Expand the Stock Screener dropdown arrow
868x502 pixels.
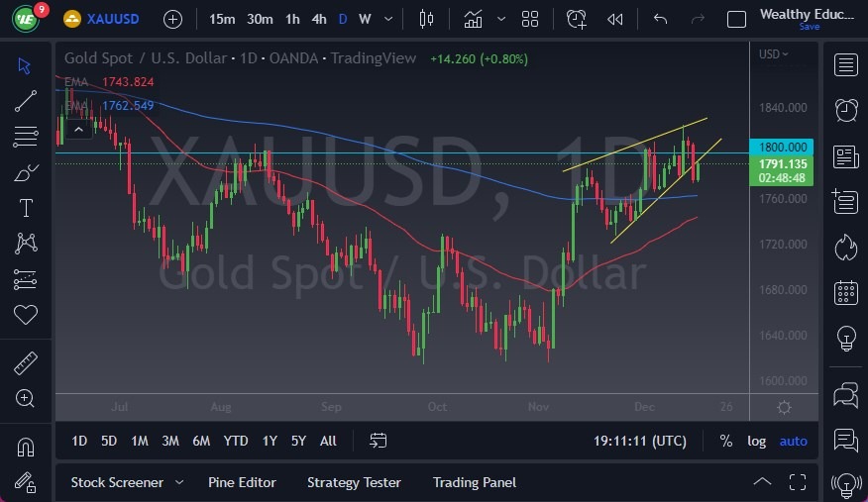coord(179,482)
